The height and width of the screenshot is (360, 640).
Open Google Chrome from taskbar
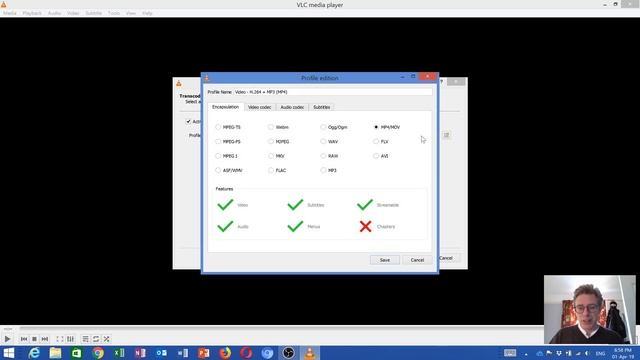pyautogui.click(x=98, y=353)
